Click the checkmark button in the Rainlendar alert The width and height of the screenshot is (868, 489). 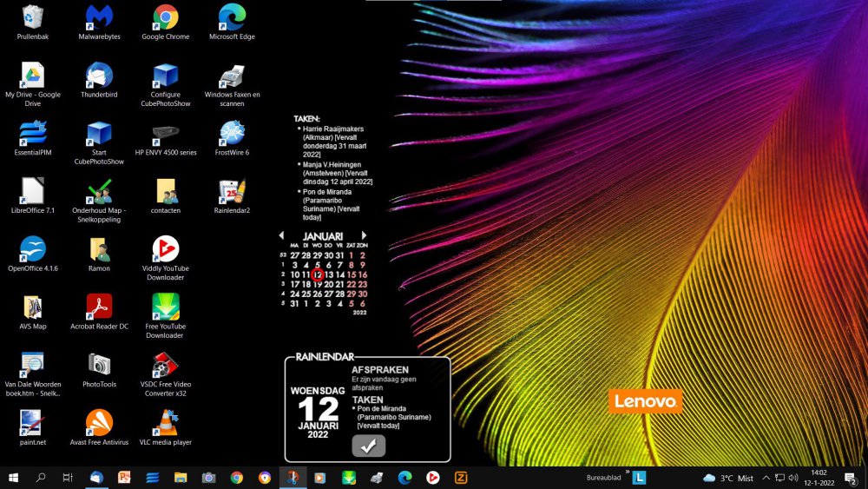point(368,446)
